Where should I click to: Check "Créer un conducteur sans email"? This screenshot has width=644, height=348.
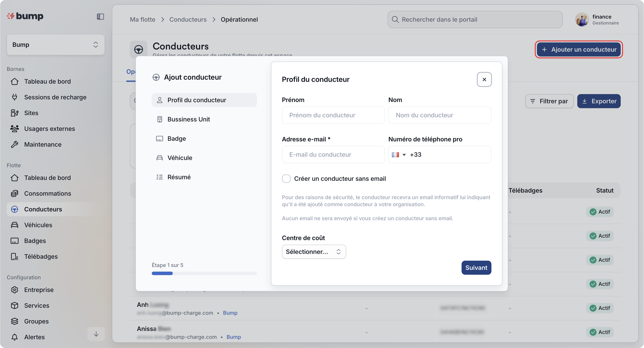coord(286,179)
